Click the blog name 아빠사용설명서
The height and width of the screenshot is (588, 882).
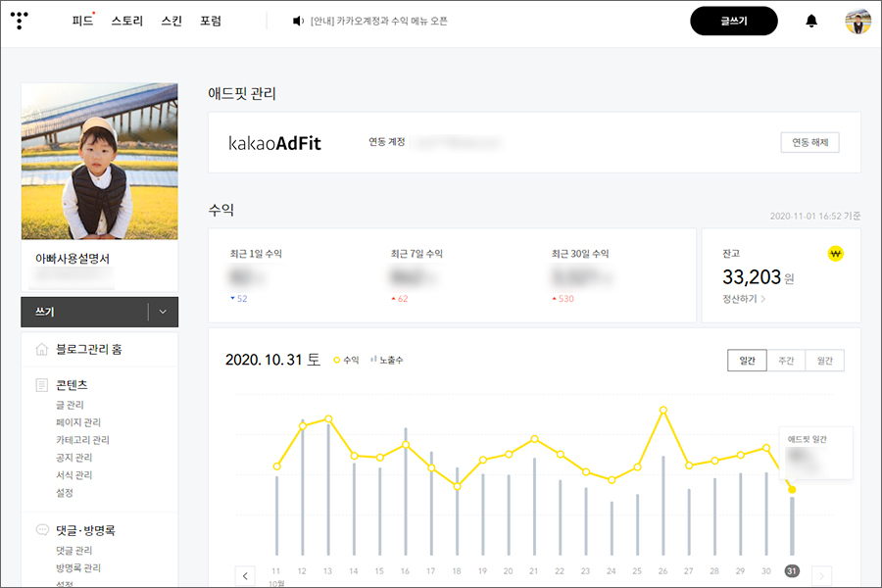coord(73,259)
